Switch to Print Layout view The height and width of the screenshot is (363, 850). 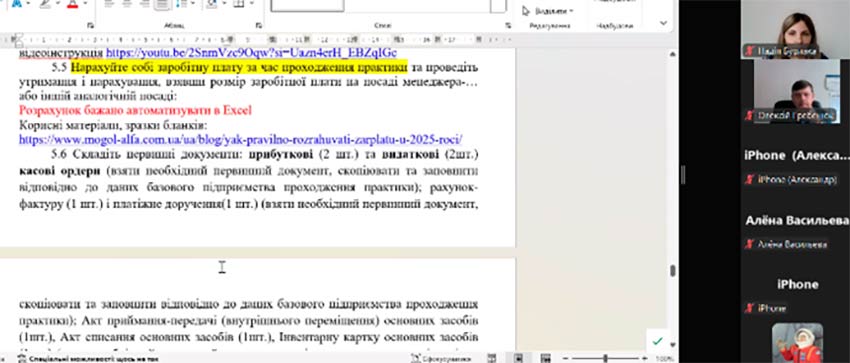point(519,359)
